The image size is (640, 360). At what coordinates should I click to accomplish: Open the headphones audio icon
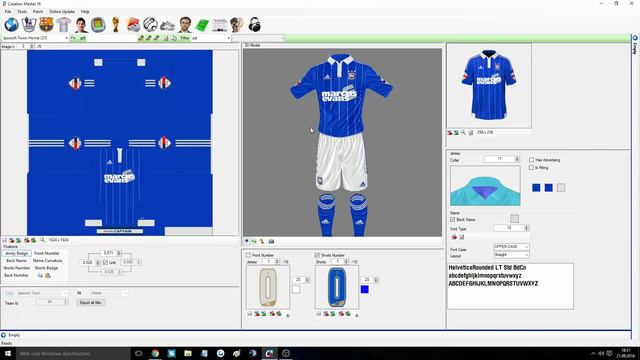point(255,25)
